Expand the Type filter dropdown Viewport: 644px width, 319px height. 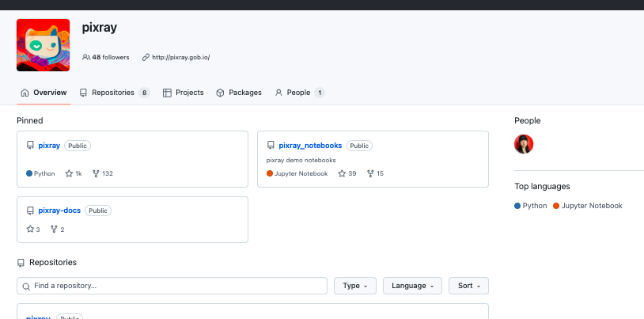[x=355, y=286]
